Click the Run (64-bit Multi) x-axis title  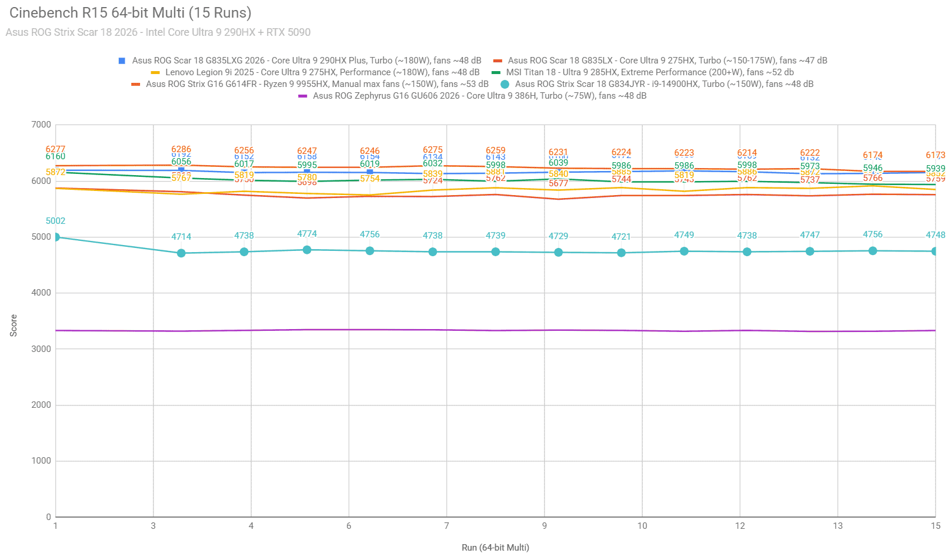coord(495,548)
